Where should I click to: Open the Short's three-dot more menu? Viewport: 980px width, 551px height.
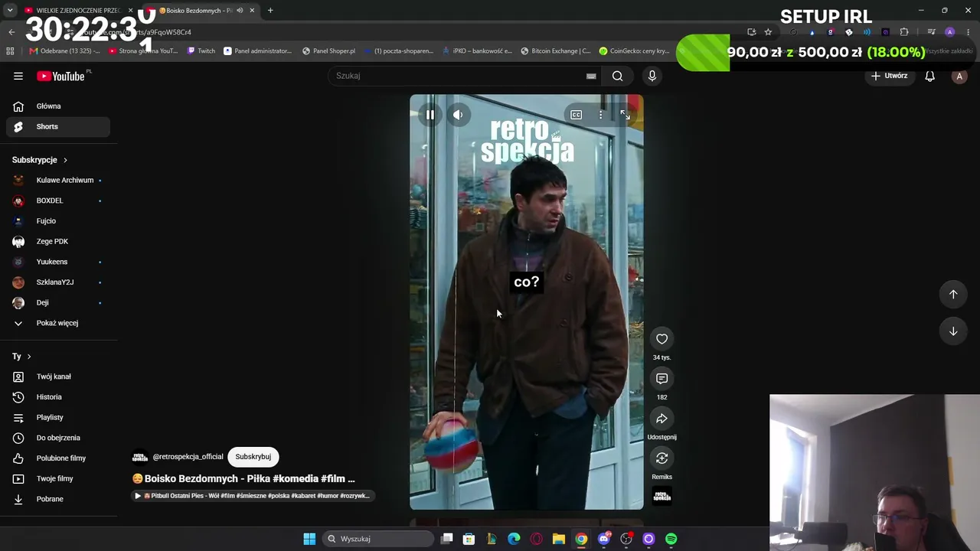tap(601, 115)
